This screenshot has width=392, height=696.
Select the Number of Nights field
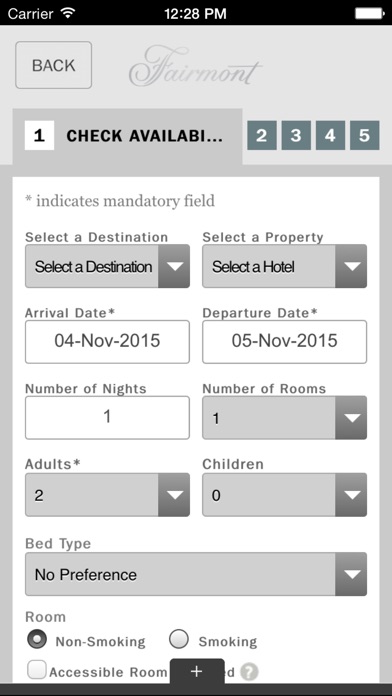(x=107, y=418)
